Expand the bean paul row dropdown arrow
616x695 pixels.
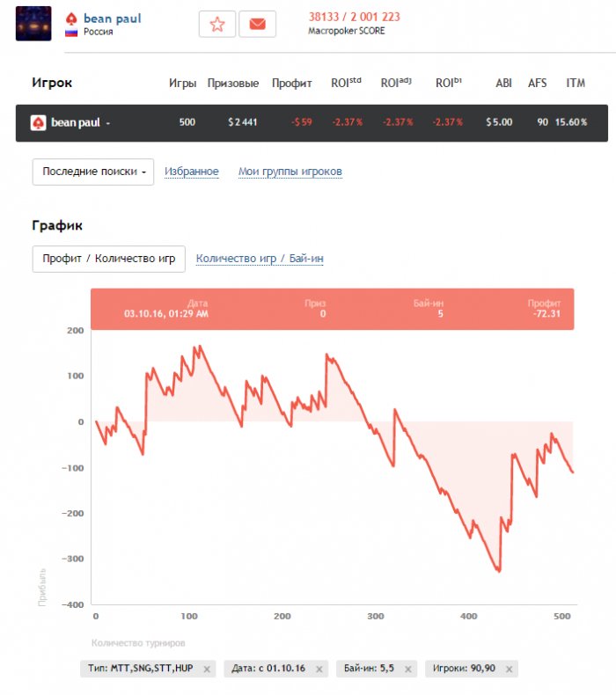click(x=108, y=124)
